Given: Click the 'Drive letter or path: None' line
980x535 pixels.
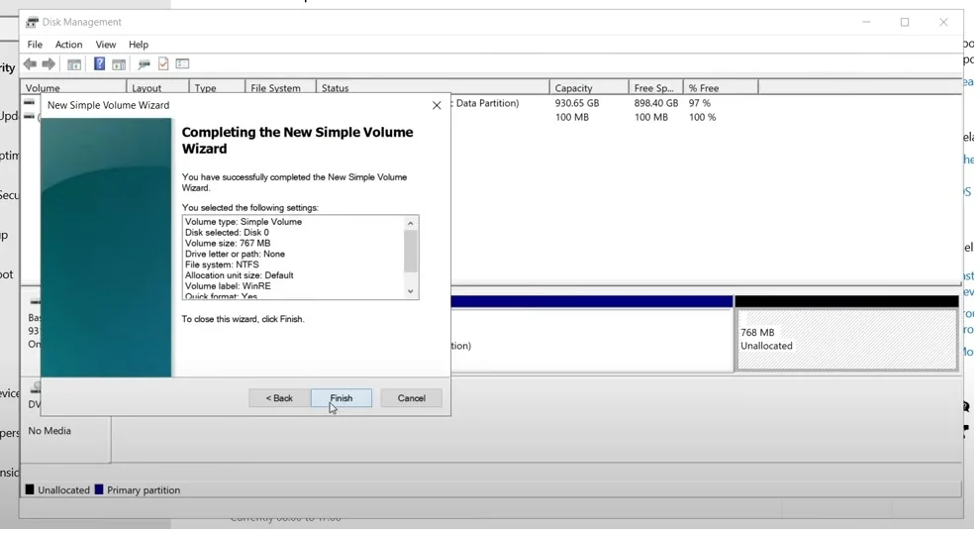Looking at the screenshot, I should (x=235, y=254).
